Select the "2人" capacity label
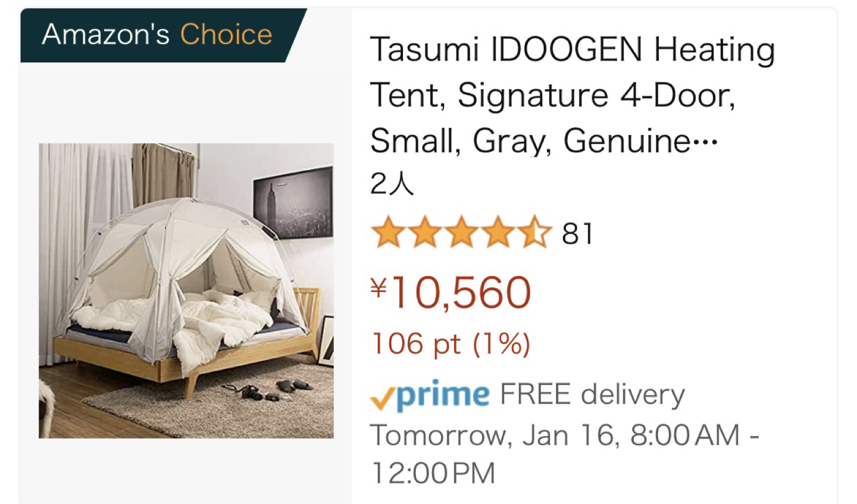857x504 pixels. (391, 183)
